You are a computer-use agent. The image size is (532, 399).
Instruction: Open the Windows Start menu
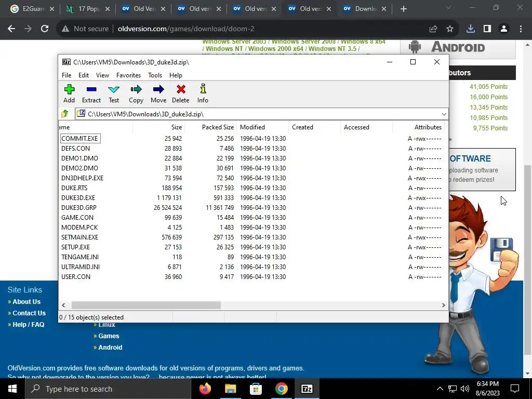(x=12, y=389)
